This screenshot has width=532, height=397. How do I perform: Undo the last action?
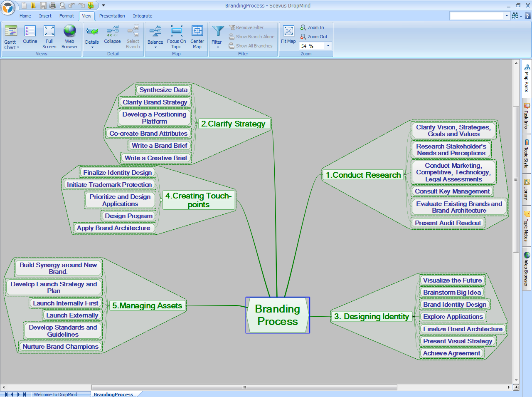coord(71,5)
